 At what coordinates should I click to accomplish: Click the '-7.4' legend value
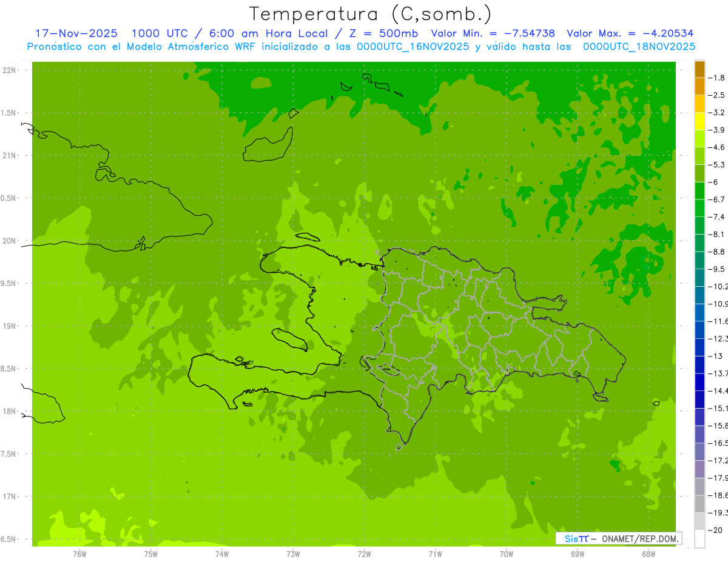(716, 216)
